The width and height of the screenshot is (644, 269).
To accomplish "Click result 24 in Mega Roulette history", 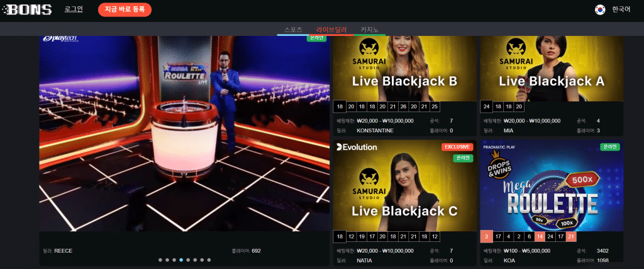I will pos(550,236).
